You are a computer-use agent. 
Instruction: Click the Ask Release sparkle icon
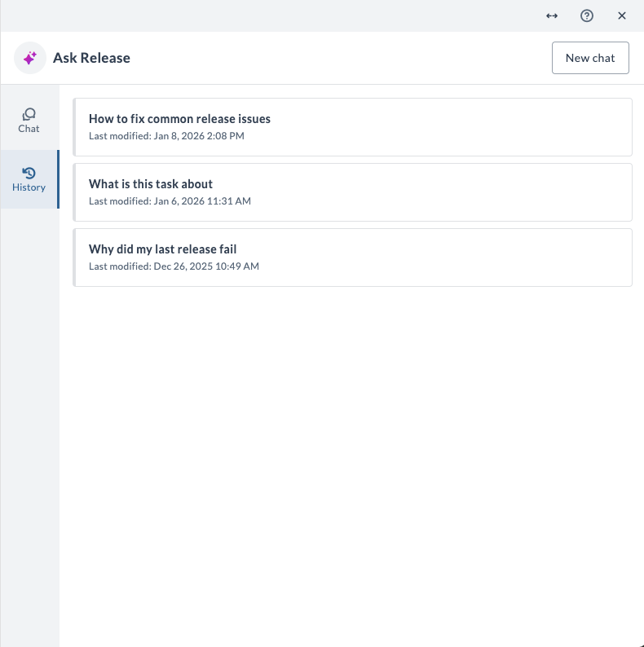[x=29, y=58]
